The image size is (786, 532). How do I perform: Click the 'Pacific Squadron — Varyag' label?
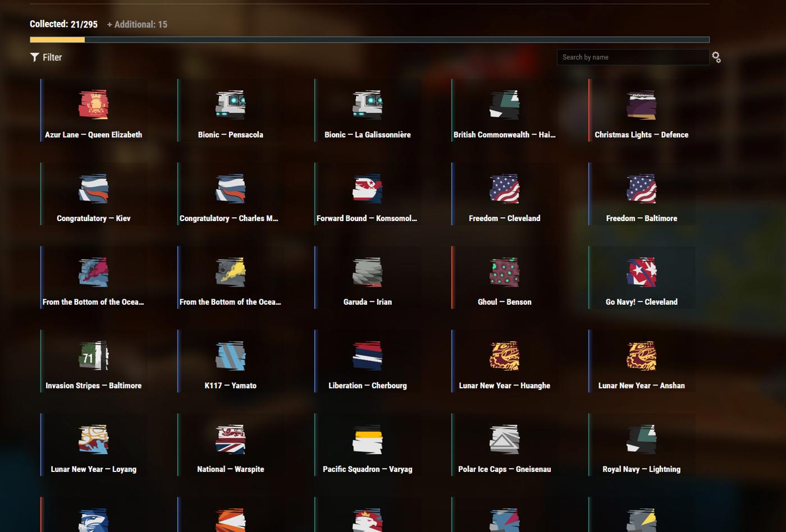point(368,469)
